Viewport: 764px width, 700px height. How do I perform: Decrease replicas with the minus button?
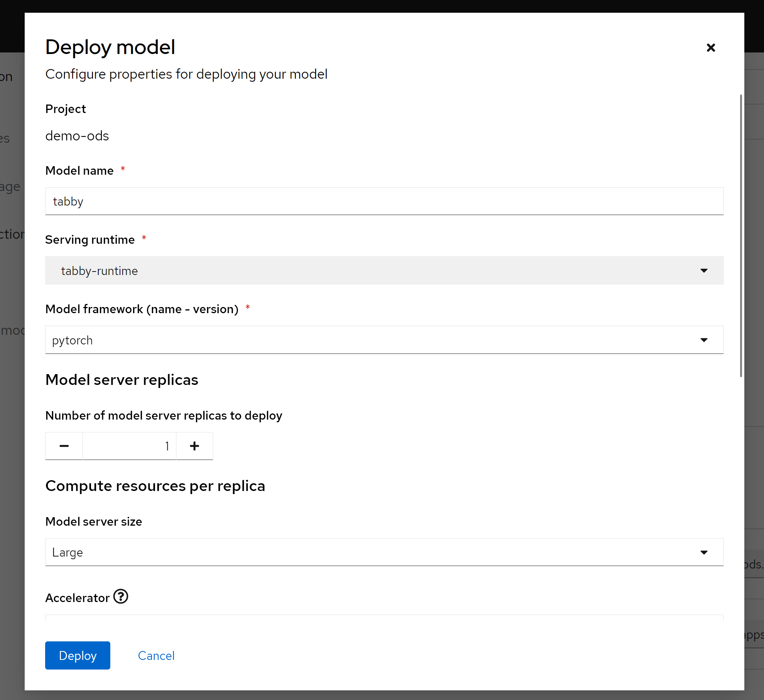pyautogui.click(x=64, y=446)
